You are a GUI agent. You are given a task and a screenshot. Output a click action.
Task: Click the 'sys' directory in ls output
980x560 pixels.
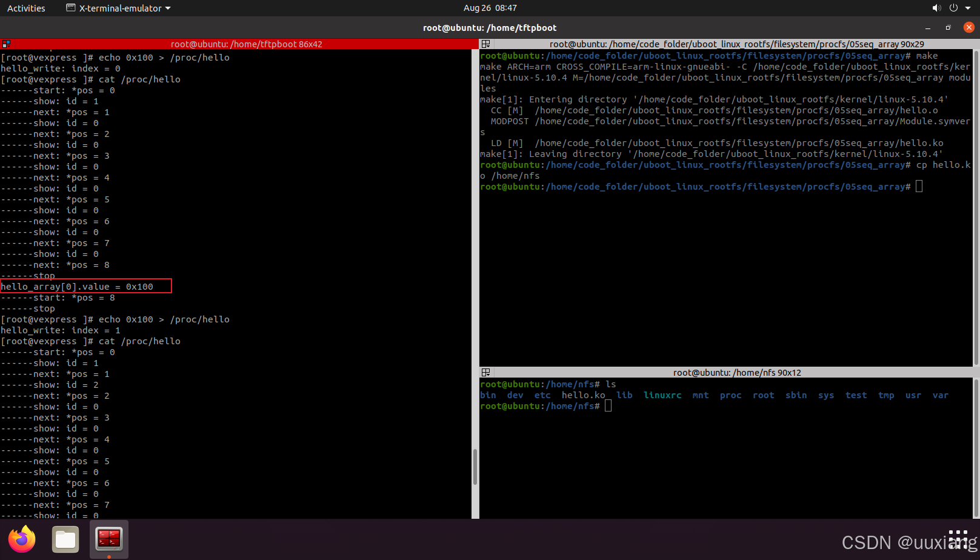pyautogui.click(x=826, y=395)
